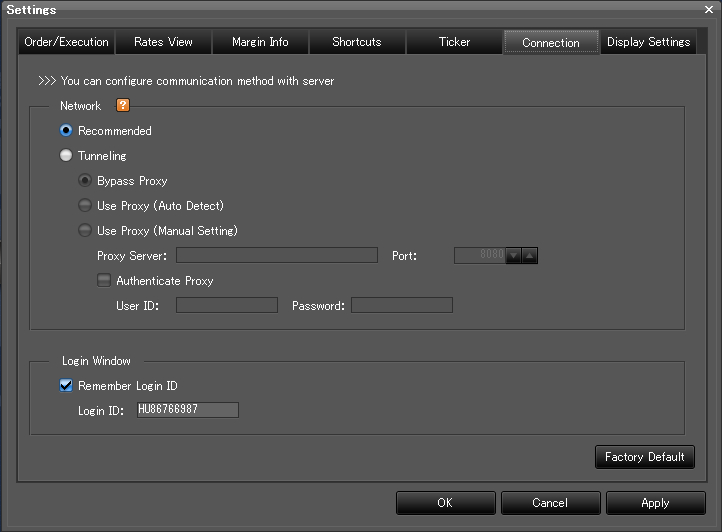Click the Proxy Server text field

tap(276, 256)
